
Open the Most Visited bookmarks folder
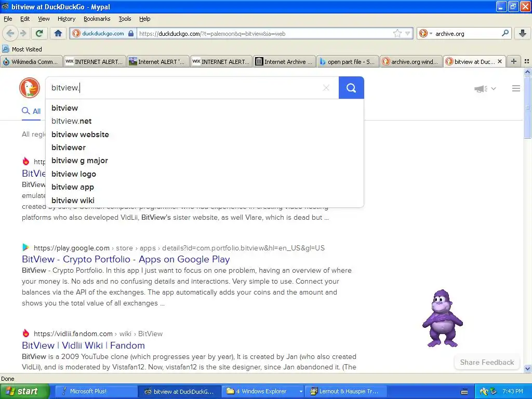(22, 49)
